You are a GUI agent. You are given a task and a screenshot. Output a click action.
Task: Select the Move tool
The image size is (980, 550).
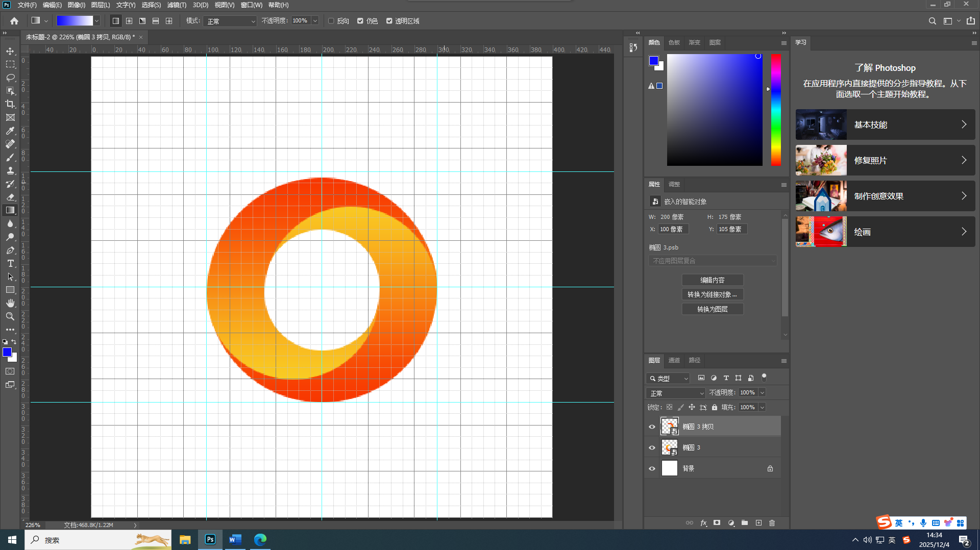(x=10, y=51)
